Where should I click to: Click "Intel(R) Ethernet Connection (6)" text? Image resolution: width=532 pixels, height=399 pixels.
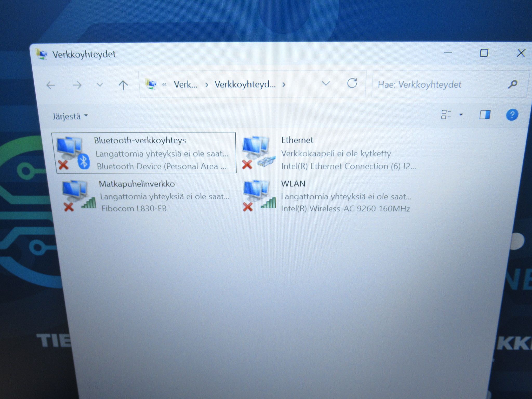341,166
